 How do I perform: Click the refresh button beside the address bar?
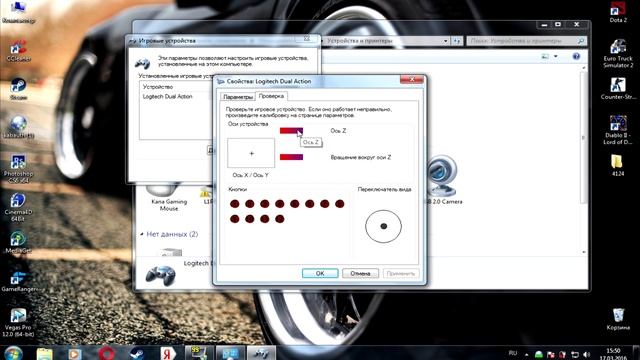[457, 41]
